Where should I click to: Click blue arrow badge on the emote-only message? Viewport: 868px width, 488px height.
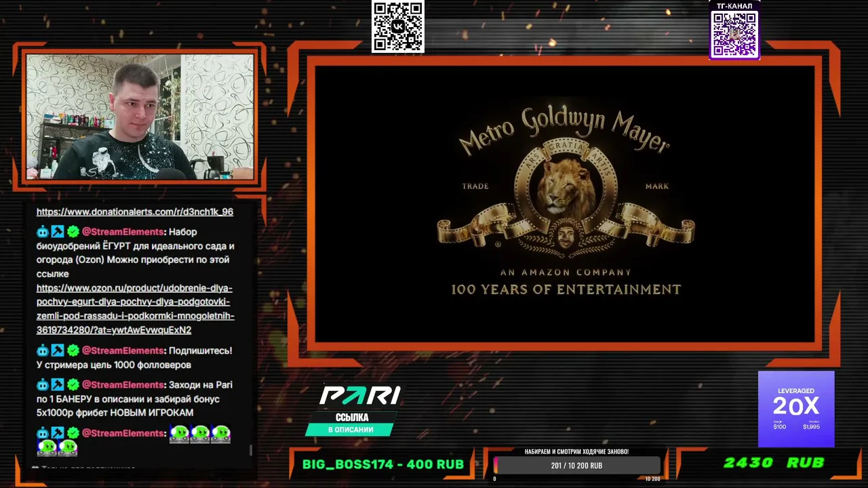pyautogui.click(x=58, y=433)
